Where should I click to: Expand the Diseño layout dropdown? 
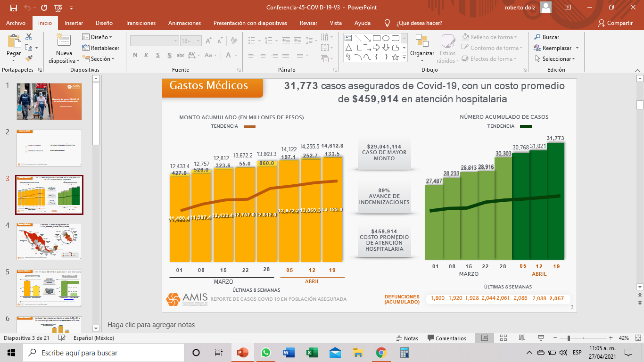tap(98, 37)
